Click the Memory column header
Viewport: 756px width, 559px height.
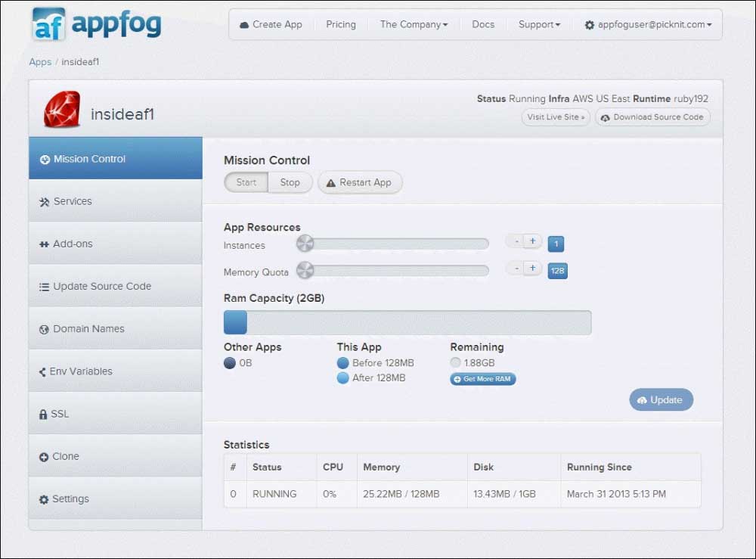(x=412, y=467)
